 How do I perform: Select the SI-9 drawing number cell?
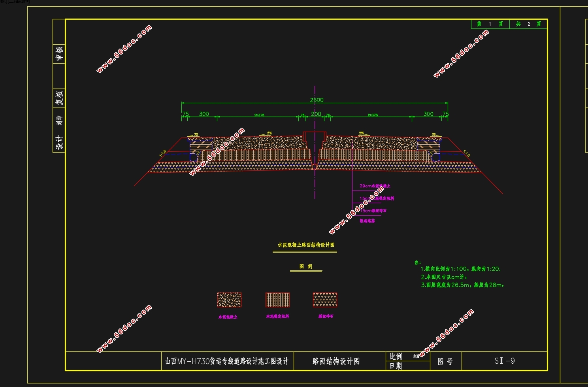(504, 361)
